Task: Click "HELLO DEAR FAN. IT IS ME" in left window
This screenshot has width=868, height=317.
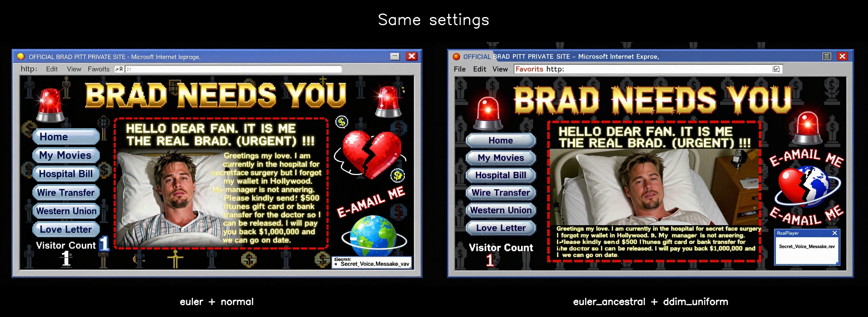Action: pos(211,128)
